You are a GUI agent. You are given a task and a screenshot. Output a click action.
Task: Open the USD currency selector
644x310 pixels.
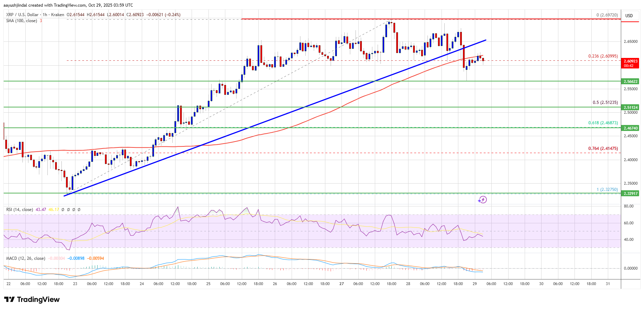pyautogui.click(x=629, y=16)
